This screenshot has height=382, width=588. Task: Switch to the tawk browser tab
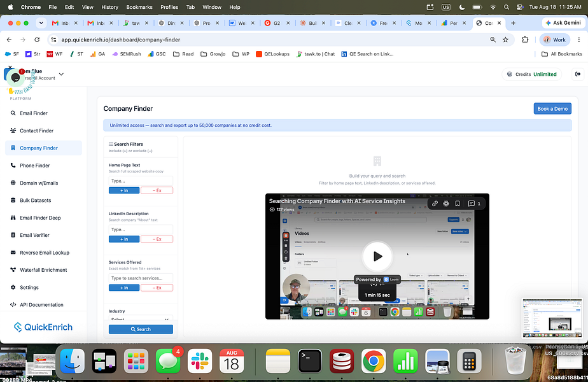136,23
